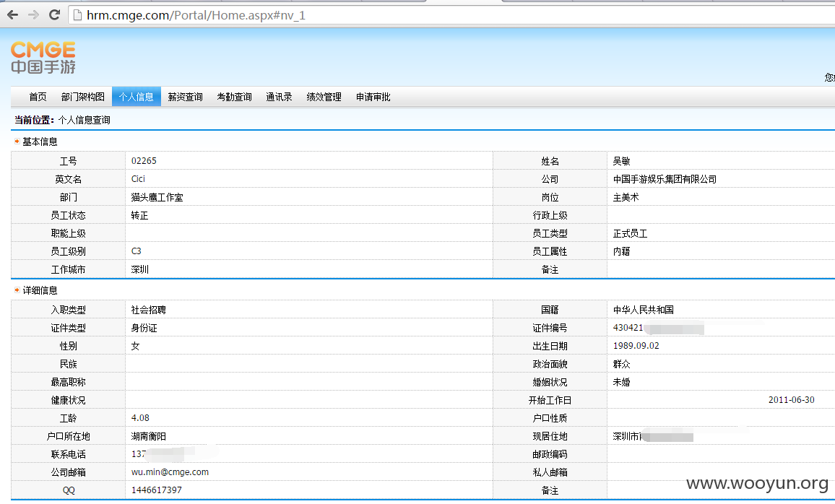The width and height of the screenshot is (835, 504).
Task: Click birth date 1989.09.02
Action: pos(636,345)
